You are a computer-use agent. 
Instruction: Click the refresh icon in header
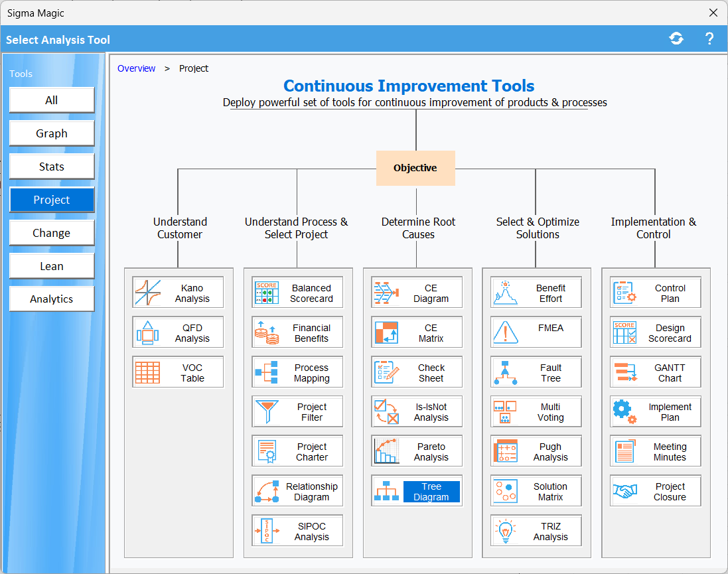(x=676, y=38)
